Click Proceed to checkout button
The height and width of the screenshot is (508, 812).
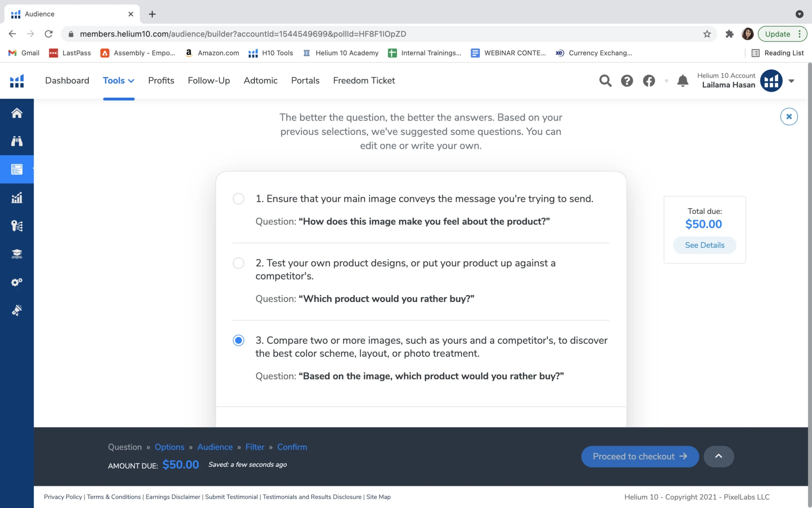pos(640,456)
